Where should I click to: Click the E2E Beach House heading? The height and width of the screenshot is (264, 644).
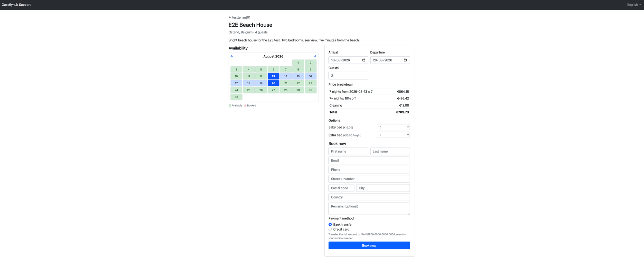(250, 25)
